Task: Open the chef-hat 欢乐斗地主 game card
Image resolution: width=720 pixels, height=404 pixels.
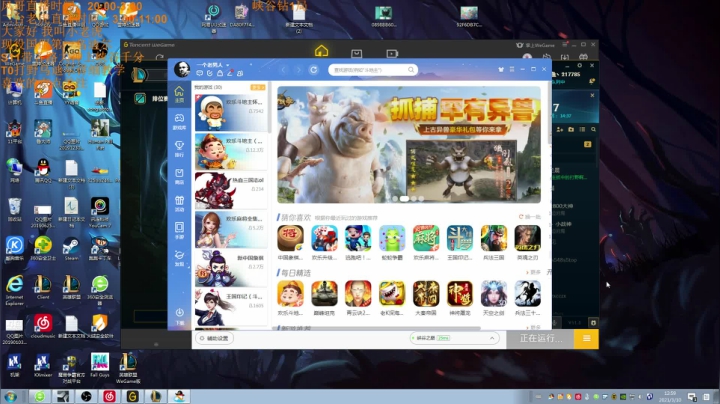Action: click(231, 113)
